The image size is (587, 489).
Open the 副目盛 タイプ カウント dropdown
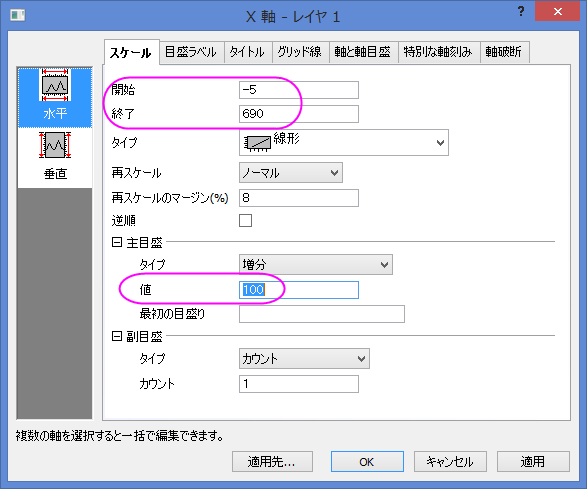pos(304,359)
